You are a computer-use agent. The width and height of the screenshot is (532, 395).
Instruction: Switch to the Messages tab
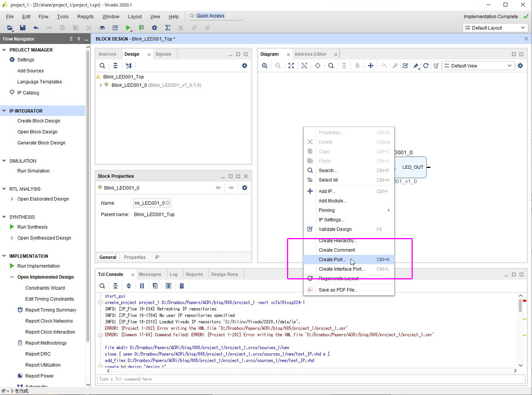[x=150, y=274]
